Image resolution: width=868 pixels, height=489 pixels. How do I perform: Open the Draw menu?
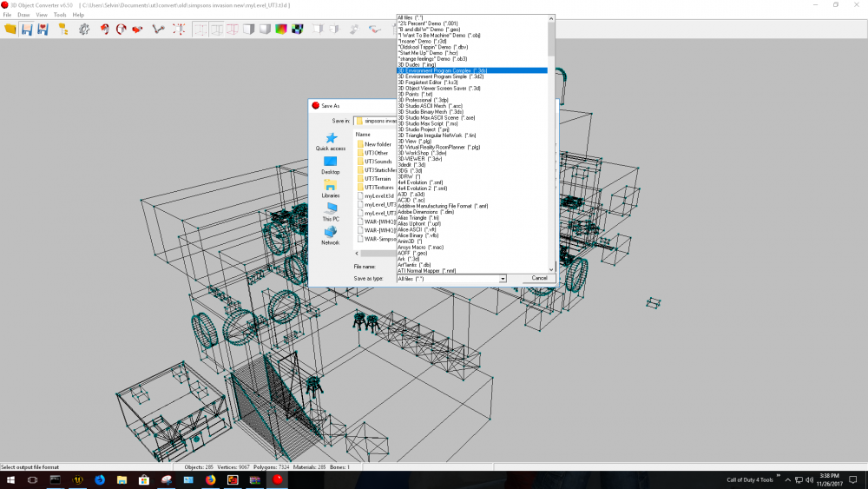click(23, 15)
